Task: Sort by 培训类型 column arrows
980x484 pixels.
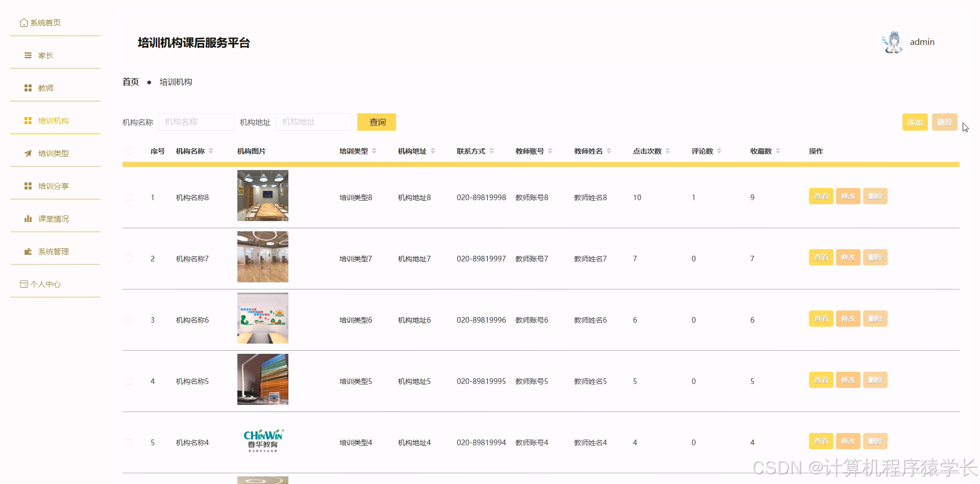Action: [374, 151]
